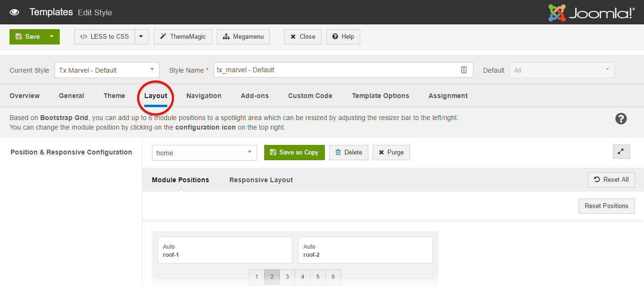Click Reset Positions
This screenshot has width=644, height=286.
pos(606,206)
